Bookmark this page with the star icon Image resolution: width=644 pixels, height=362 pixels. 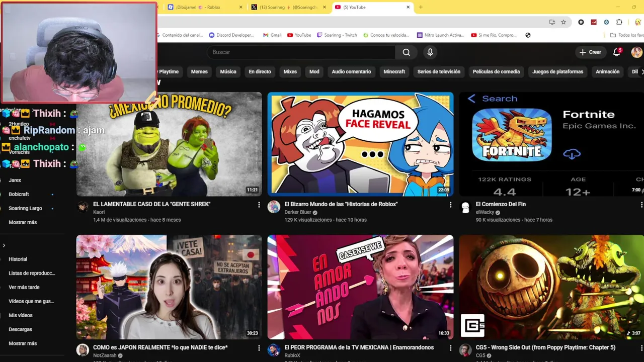click(x=563, y=22)
